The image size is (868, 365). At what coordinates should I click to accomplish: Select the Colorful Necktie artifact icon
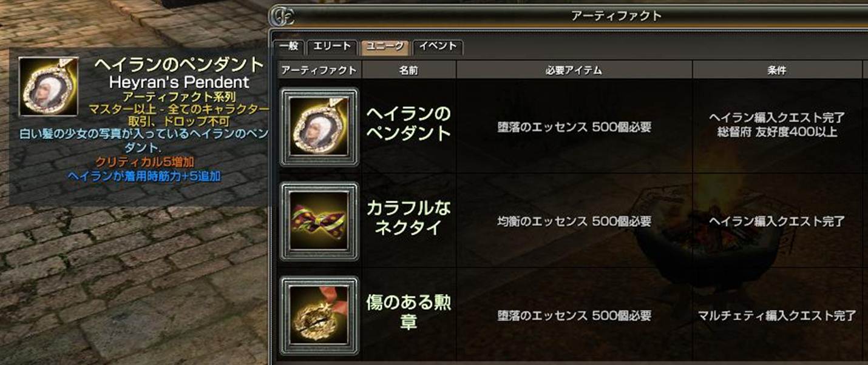319,221
